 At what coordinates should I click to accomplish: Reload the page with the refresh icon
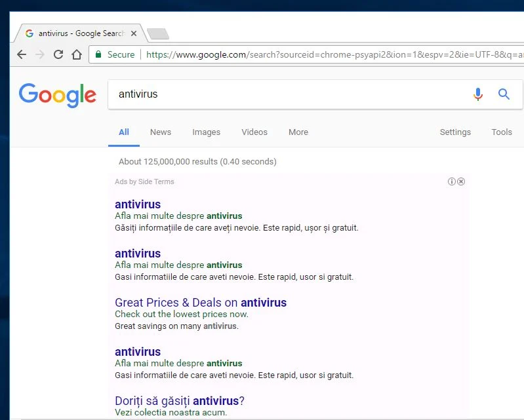(x=58, y=54)
